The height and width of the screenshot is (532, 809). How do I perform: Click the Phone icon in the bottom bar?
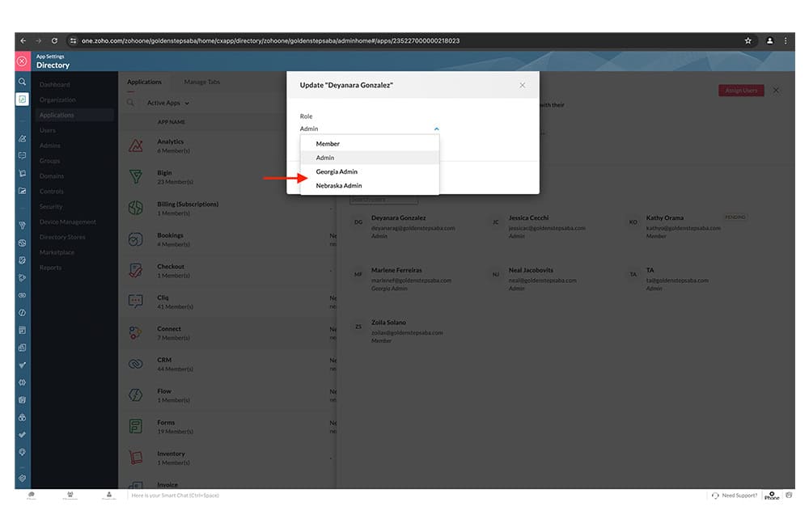[772, 495]
